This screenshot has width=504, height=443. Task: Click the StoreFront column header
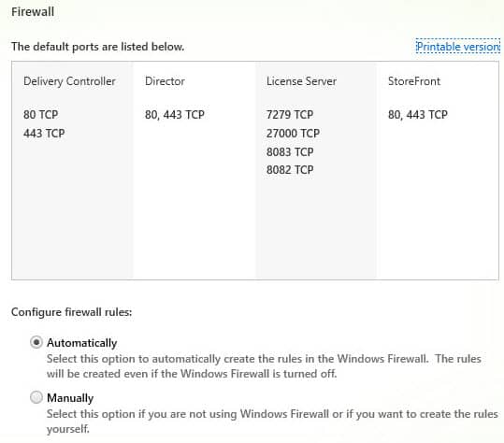coord(414,81)
